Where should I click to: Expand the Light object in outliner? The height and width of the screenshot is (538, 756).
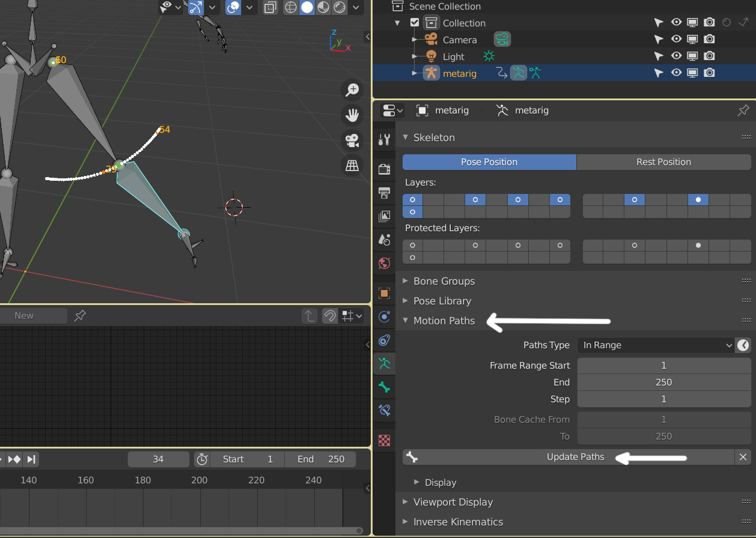(414, 56)
